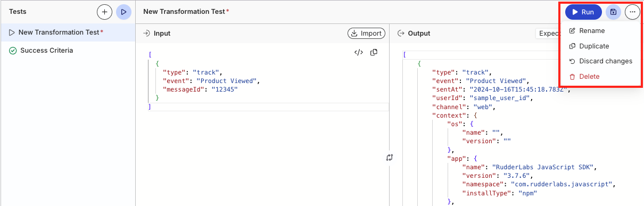Run the transformation test

pos(583,12)
